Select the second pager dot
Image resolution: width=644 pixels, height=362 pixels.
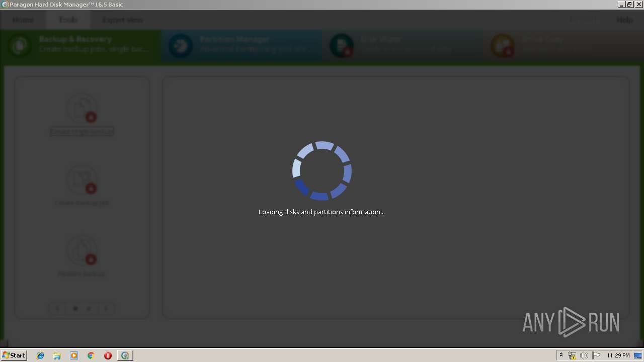tap(89, 309)
